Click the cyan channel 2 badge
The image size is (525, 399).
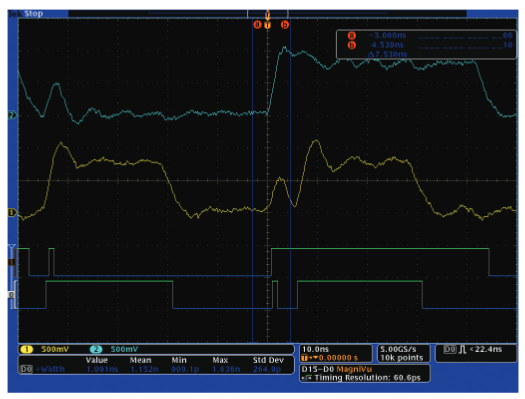pyautogui.click(x=96, y=349)
